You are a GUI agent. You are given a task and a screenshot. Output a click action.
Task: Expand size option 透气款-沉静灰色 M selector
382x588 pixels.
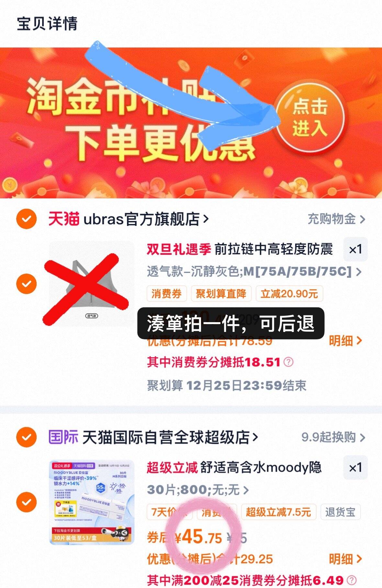[254, 271]
